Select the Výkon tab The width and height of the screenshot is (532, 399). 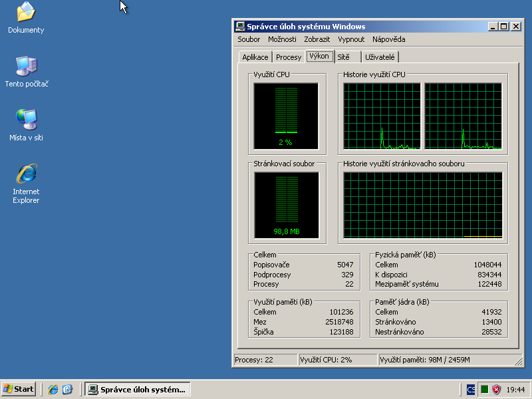point(319,56)
